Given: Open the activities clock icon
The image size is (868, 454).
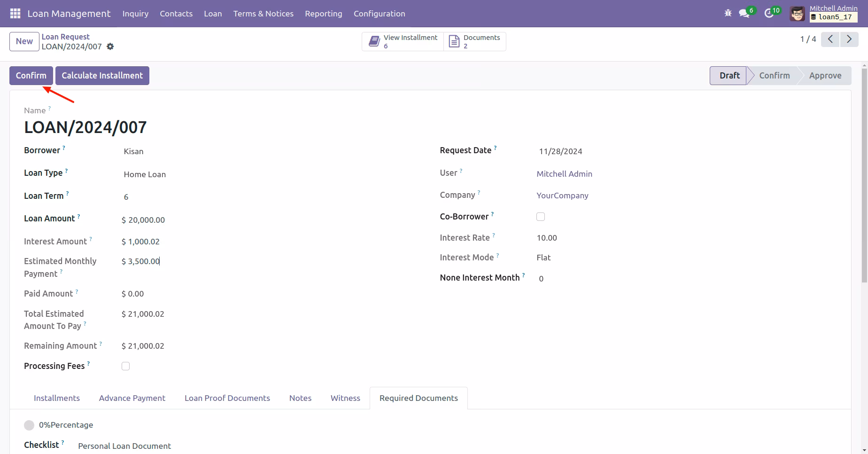Looking at the screenshot, I should pos(769,13).
